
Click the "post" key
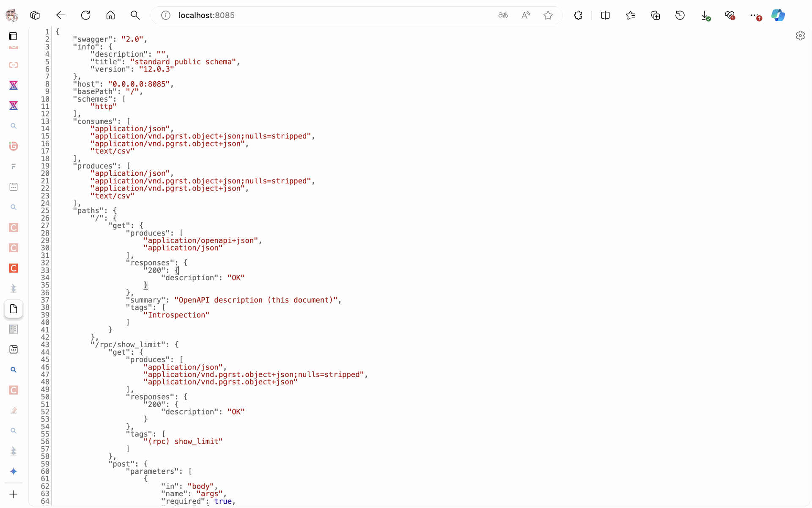point(121,464)
